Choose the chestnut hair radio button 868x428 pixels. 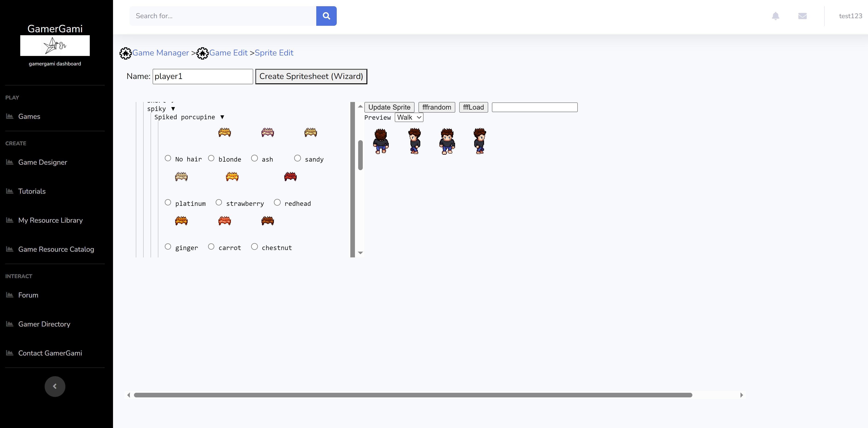pos(254,246)
